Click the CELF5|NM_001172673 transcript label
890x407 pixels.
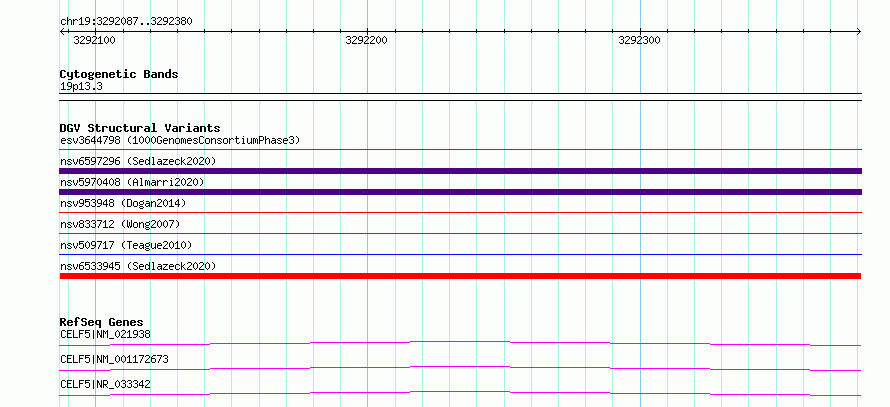pos(114,359)
